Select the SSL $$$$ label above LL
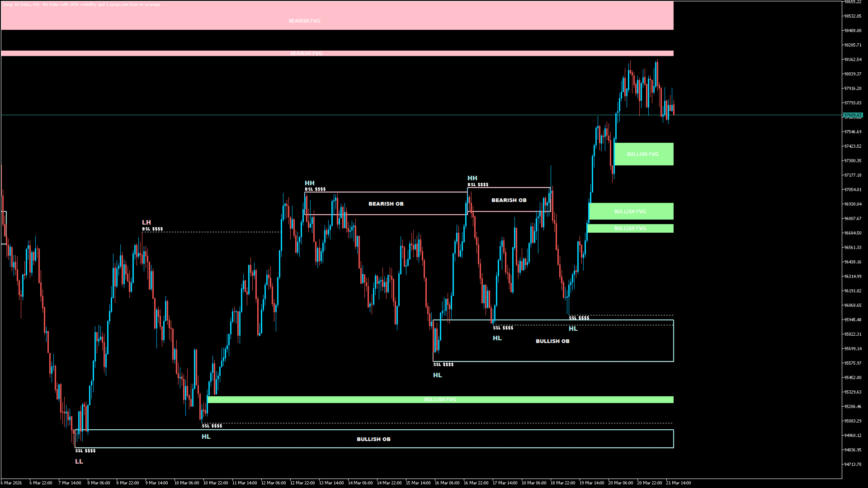The height and width of the screenshot is (488, 868). (85, 450)
